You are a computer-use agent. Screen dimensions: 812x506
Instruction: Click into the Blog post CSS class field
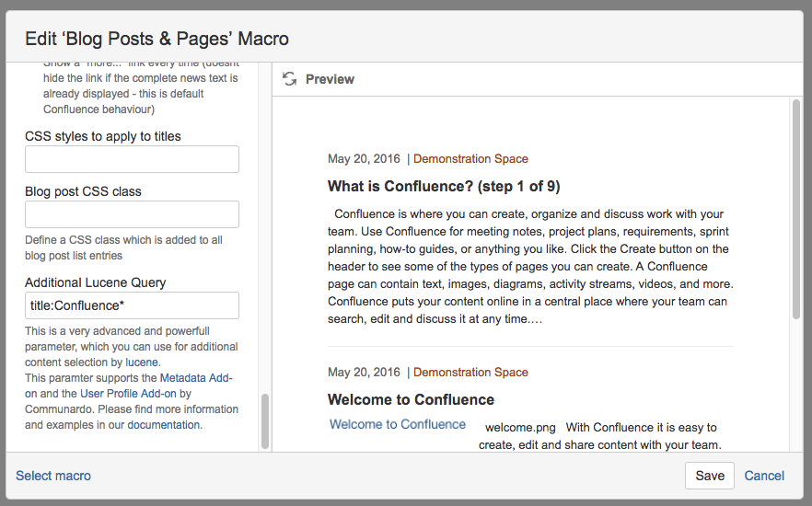[132, 214]
